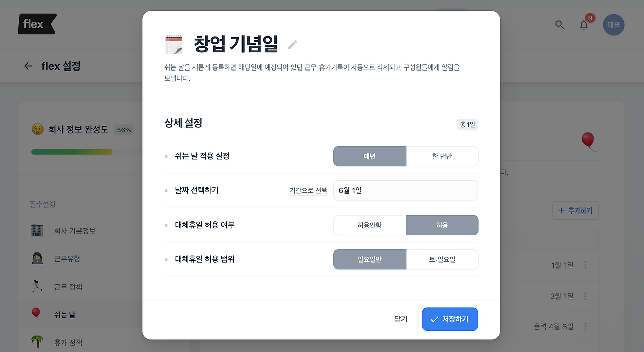Image resolution: width=644 pixels, height=352 pixels.
Task: Click the 기간으로 선택 link
Action: (x=308, y=191)
